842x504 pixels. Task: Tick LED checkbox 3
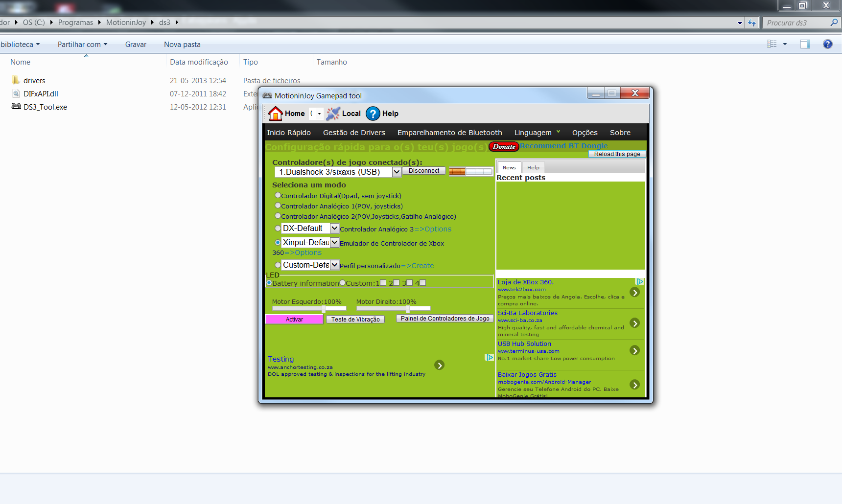tap(410, 283)
